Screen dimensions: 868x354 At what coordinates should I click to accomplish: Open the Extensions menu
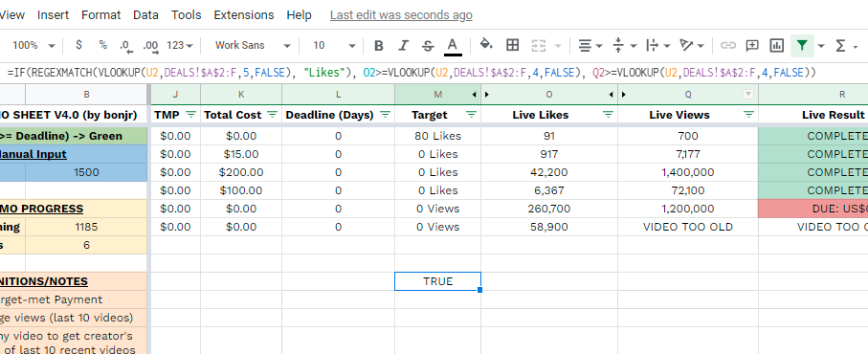tap(244, 15)
